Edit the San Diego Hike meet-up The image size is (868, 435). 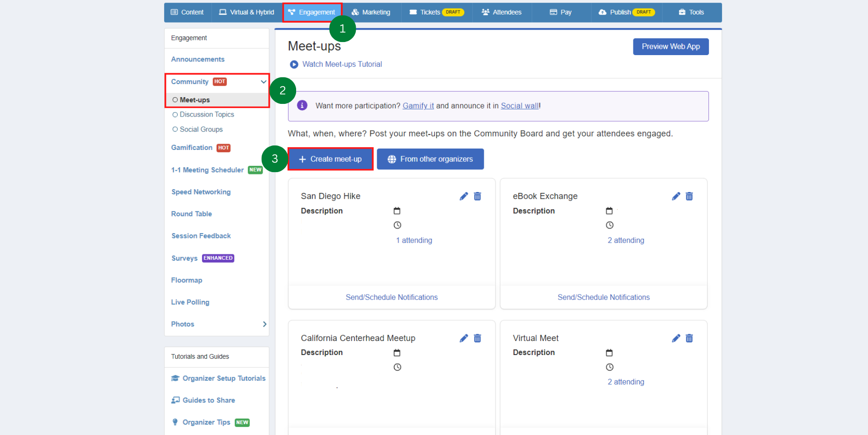[463, 196]
